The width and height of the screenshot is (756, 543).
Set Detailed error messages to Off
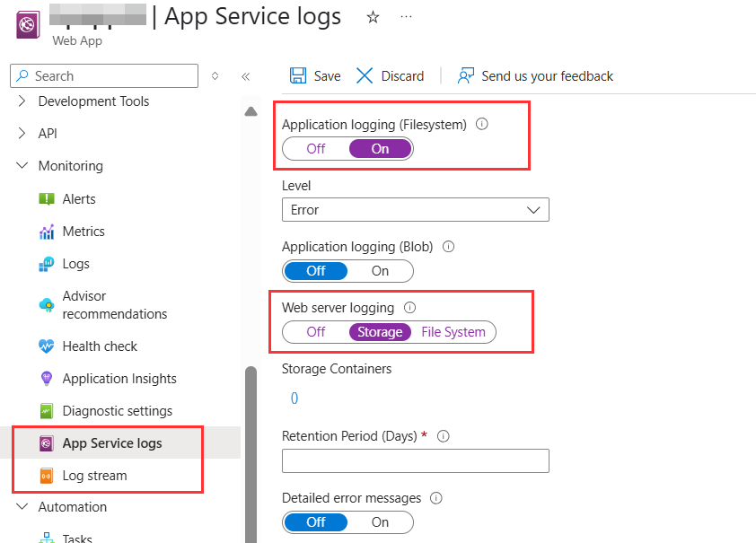coord(316,522)
